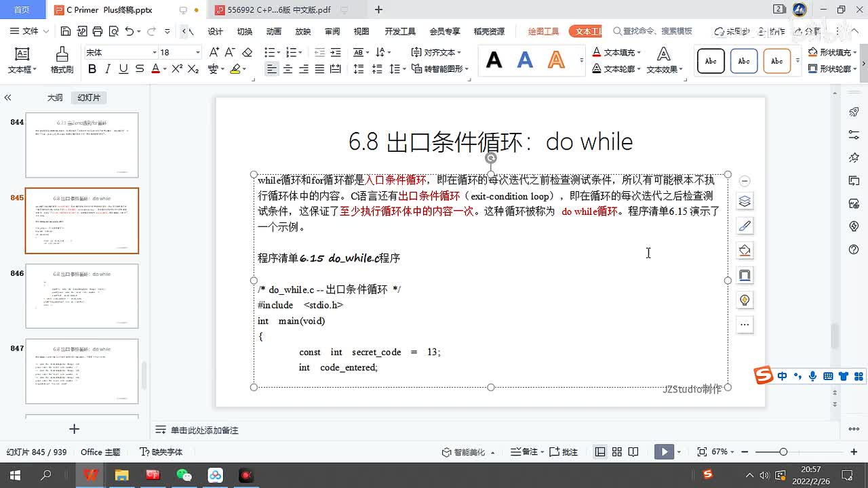Image resolution: width=868 pixels, height=488 pixels.
Task: Click the 首页 home tab
Action: click(x=22, y=10)
